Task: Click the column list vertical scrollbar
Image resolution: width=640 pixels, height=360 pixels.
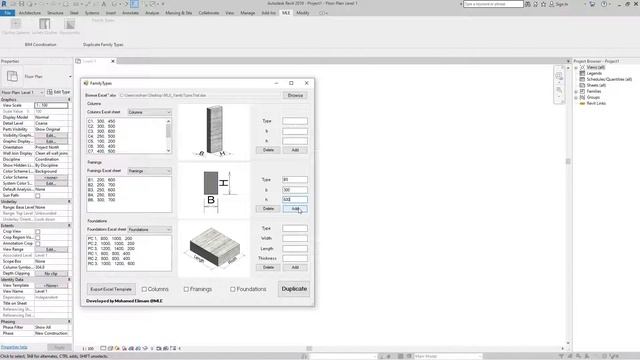Action: (x=169, y=136)
